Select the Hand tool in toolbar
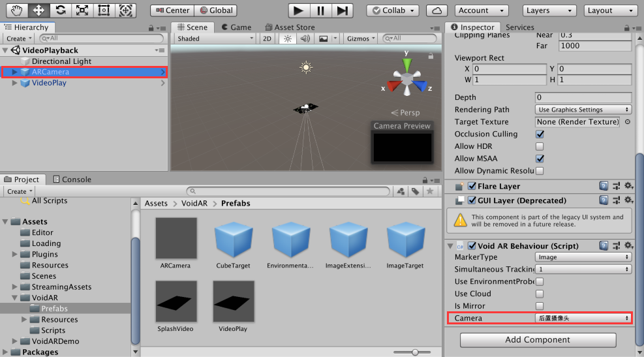Screen dimensions: 644x357 (17, 10)
